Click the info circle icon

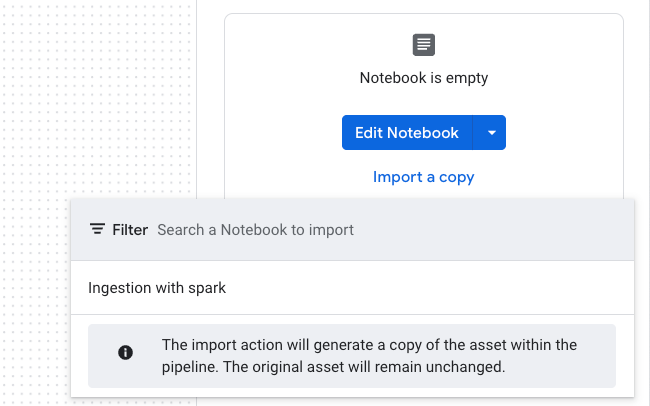(126, 353)
